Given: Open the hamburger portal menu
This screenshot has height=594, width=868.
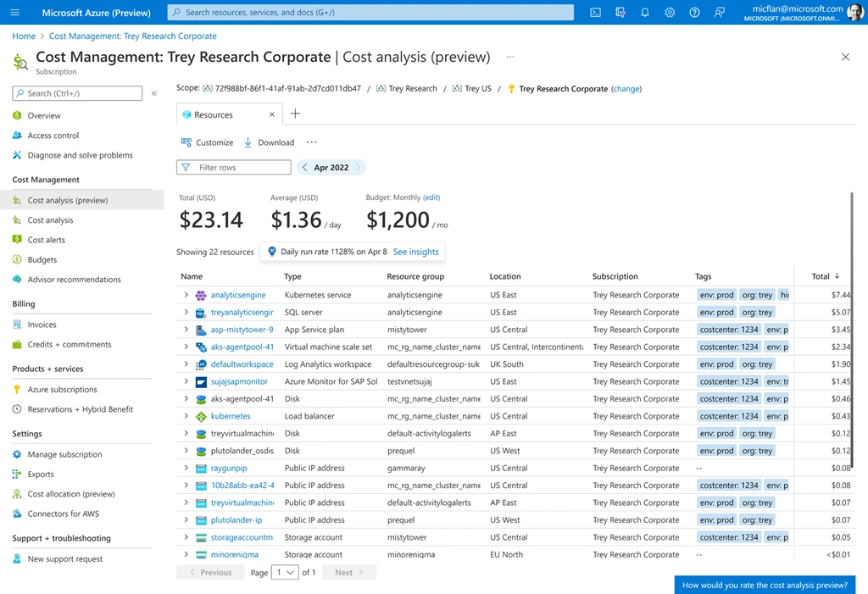Looking at the screenshot, I should [x=15, y=13].
